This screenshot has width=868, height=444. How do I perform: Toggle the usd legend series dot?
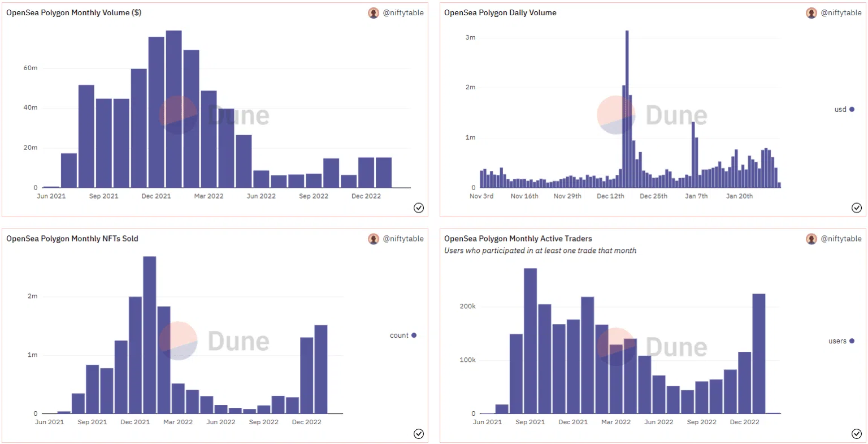852,109
